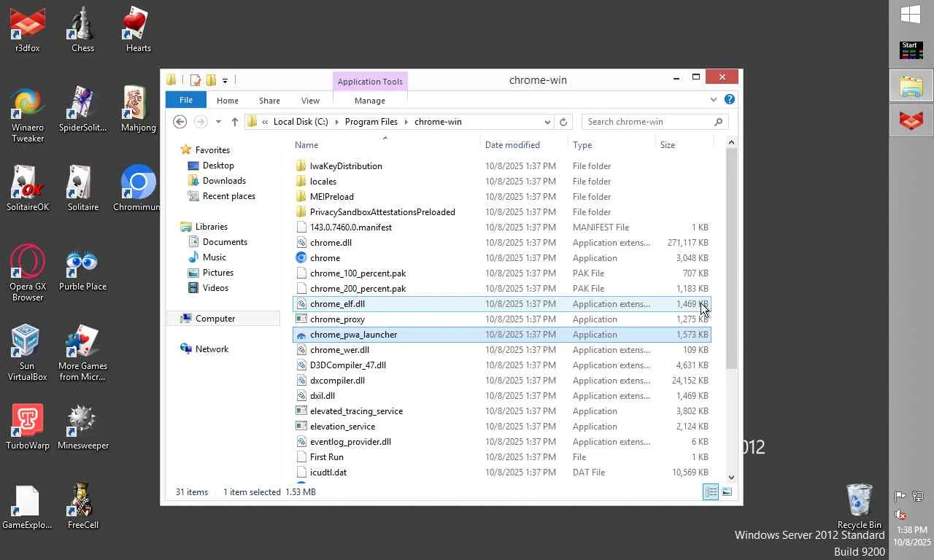Open the Manage ribbon tab
This screenshot has height=560, width=934.
click(370, 101)
